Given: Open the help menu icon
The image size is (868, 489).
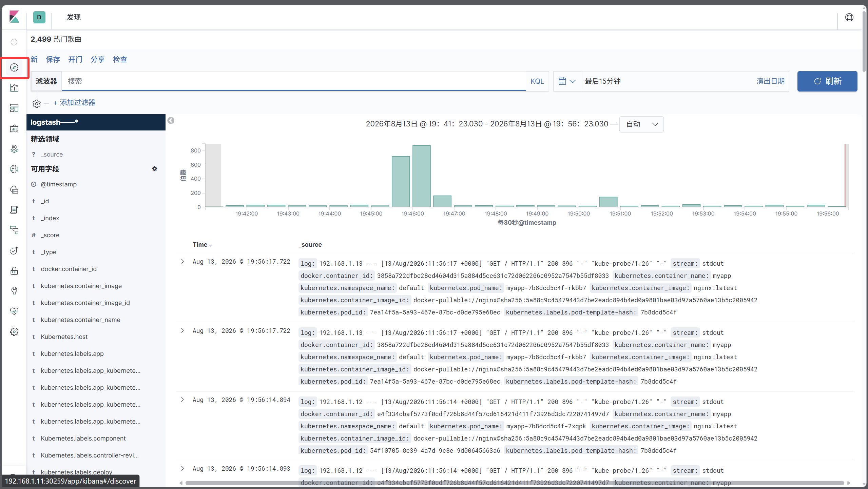Looking at the screenshot, I should pyautogui.click(x=849, y=17).
